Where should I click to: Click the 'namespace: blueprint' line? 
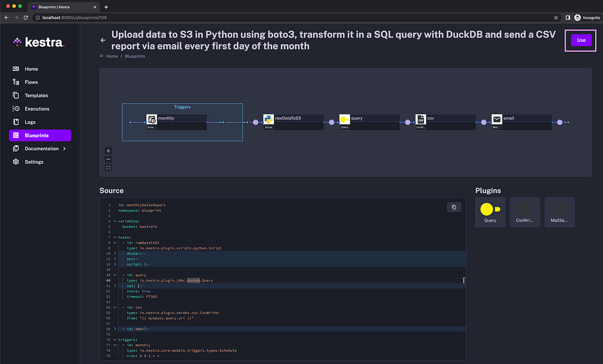pos(140,210)
